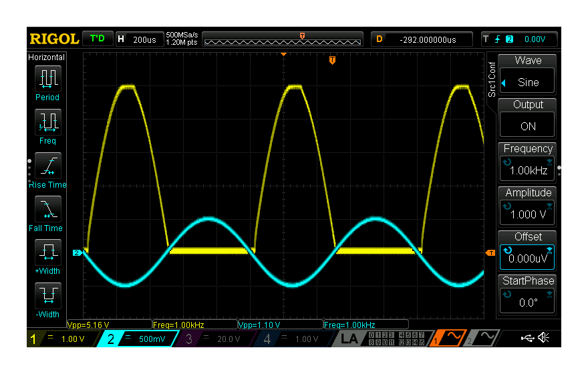Click the 1.20M pts memory depth text
Image resolution: width=588 pixels, height=374 pixels.
pyautogui.click(x=182, y=42)
